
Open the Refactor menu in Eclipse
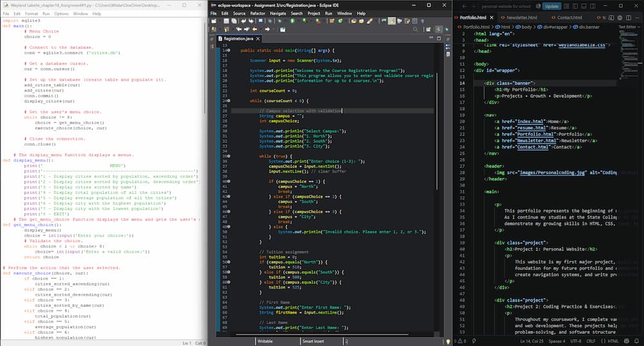point(258,13)
